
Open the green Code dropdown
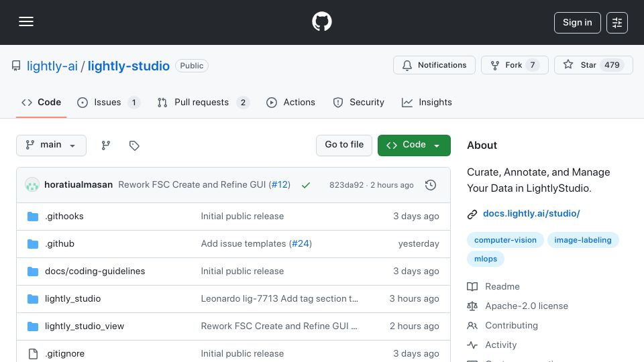pyautogui.click(x=414, y=145)
